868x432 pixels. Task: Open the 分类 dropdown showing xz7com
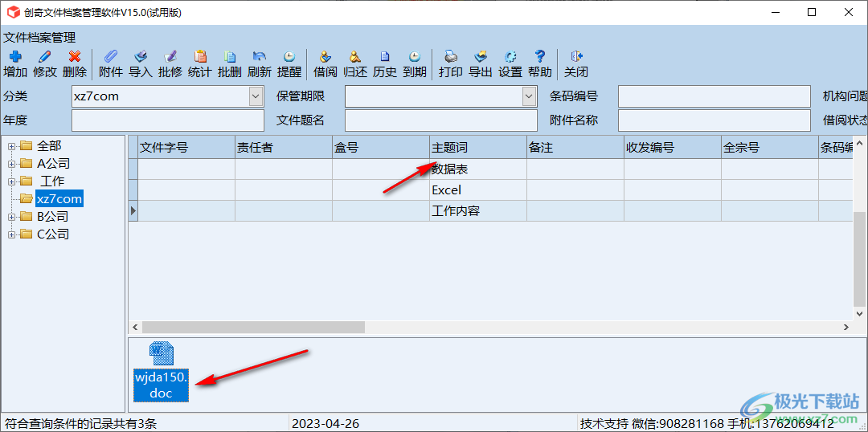coord(256,96)
